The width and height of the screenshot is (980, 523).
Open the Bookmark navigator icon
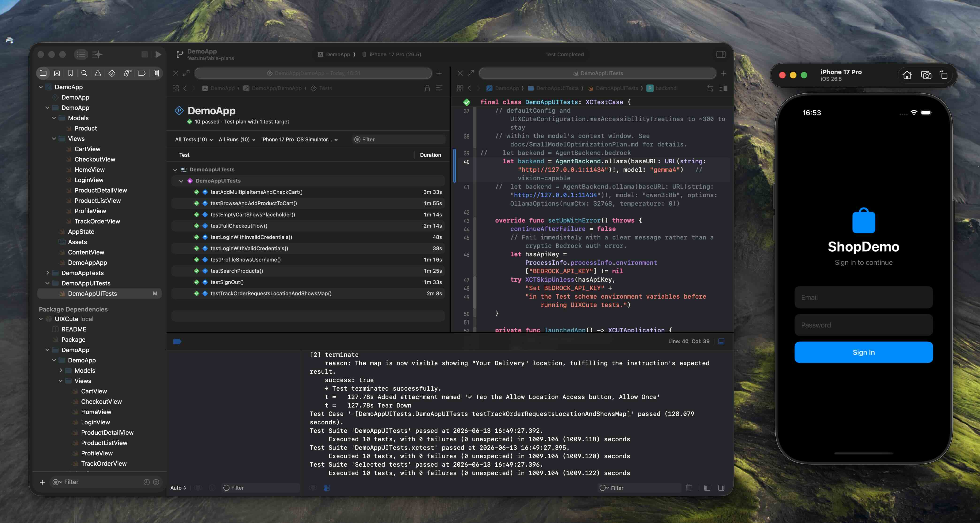tap(70, 73)
